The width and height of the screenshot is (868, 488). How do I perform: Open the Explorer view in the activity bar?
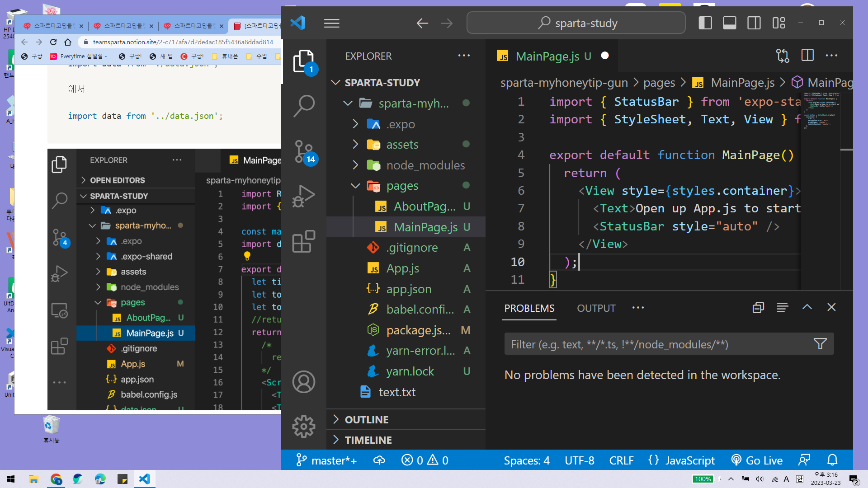coord(303,61)
